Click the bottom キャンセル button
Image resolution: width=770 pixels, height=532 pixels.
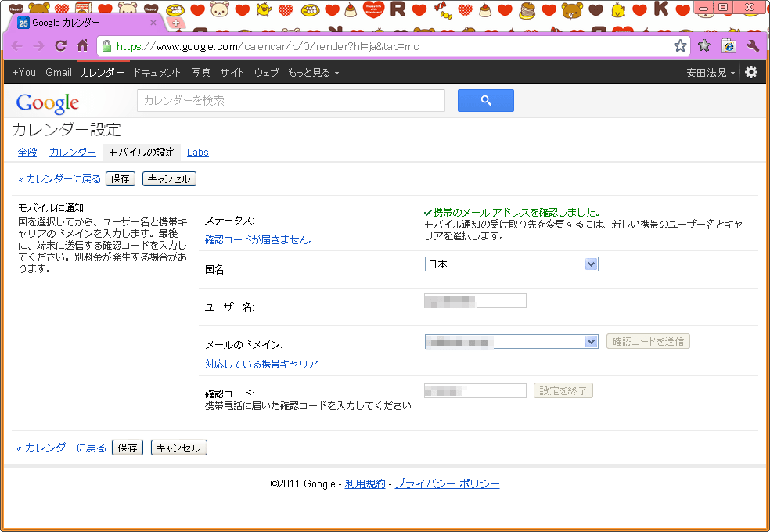click(x=178, y=448)
